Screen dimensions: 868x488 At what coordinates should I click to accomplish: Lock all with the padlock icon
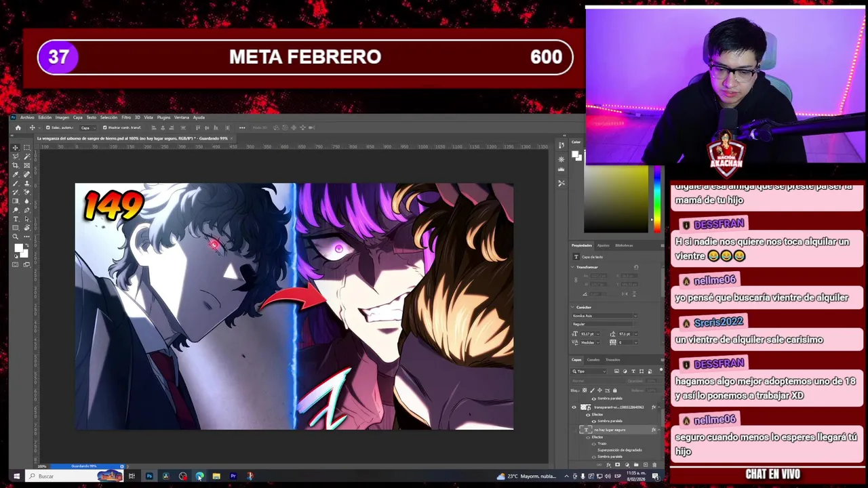tap(614, 390)
